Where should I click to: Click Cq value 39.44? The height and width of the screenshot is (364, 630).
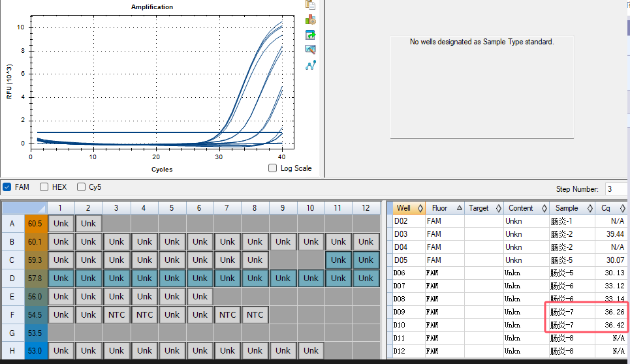click(615, 234)
